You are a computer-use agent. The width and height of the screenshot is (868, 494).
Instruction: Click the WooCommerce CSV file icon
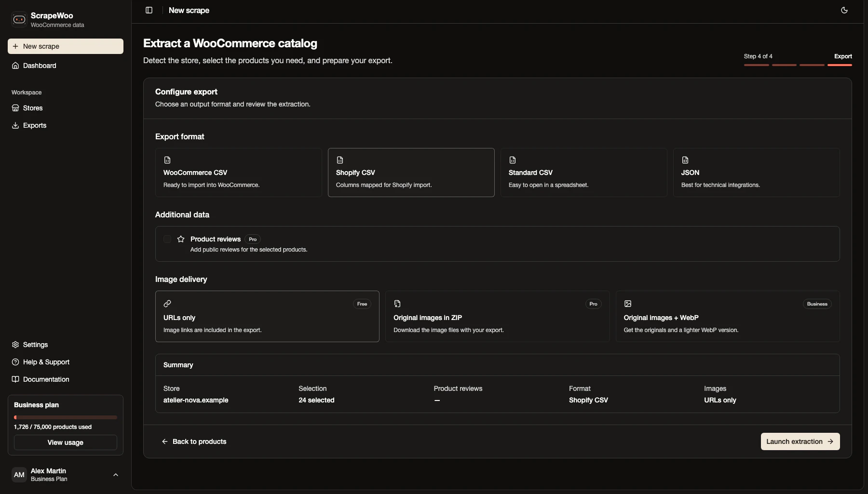(167, 160)
